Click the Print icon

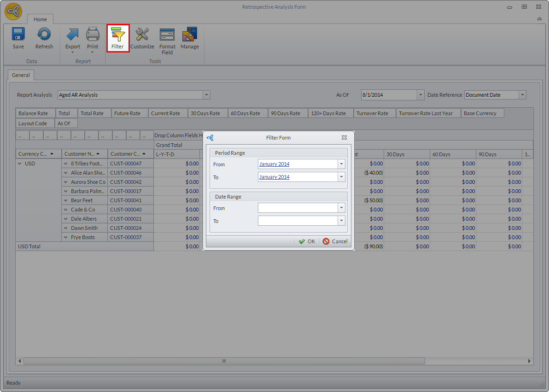pyautogui.click(x=93, y=35)
